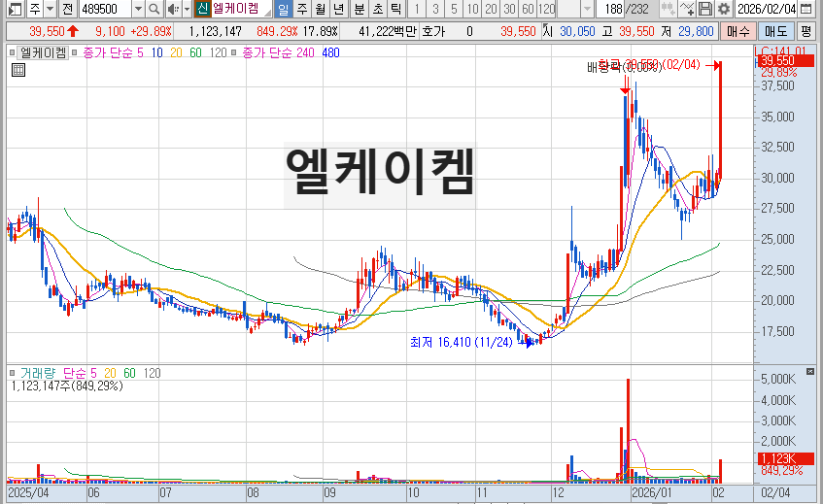Select the 20 interval button
Viewport: 823px width, 504px height.
point(491,9)
